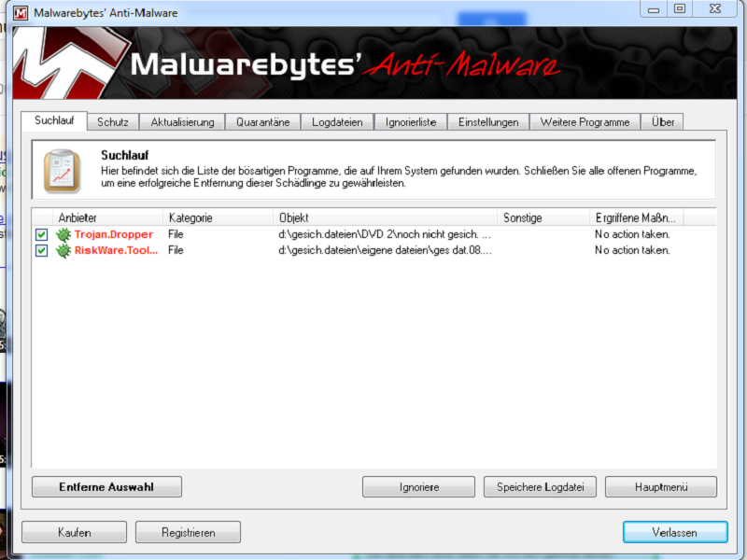Screen dimensions: 747x560
Task: Click 'File' category in RiskWare.Tool row
Action: point(176,250)
